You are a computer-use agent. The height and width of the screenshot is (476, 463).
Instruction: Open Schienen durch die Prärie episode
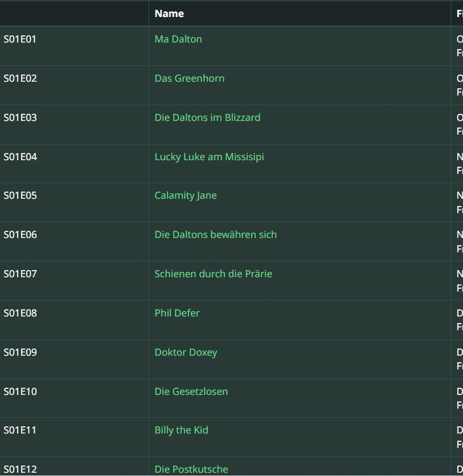tap(213, 274)
